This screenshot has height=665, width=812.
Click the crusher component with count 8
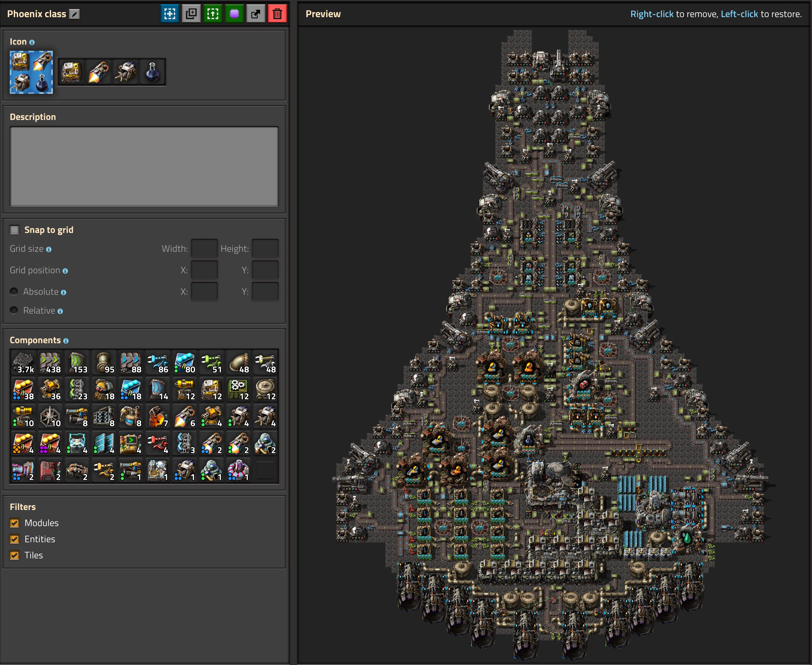(104, 417)
